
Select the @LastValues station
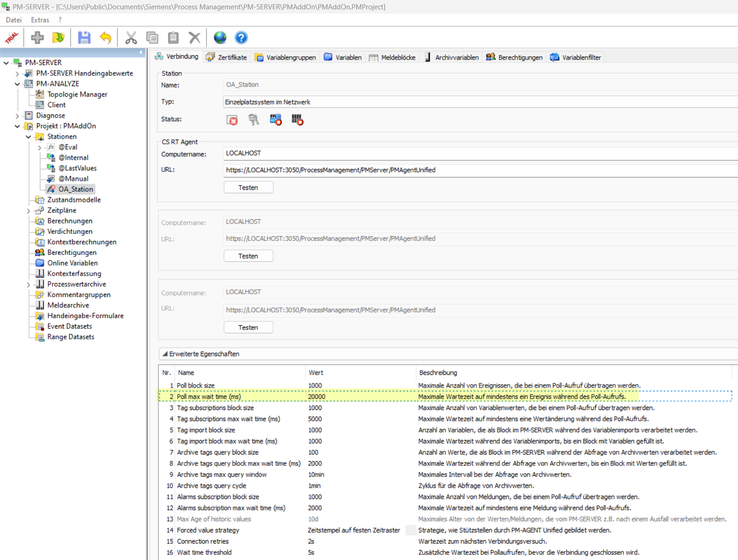point(77,168)
